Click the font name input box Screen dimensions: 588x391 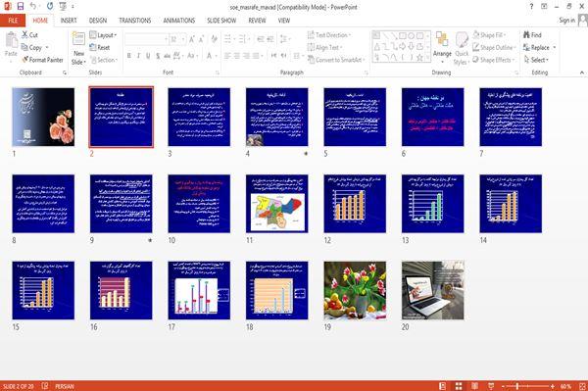[145, 39]
